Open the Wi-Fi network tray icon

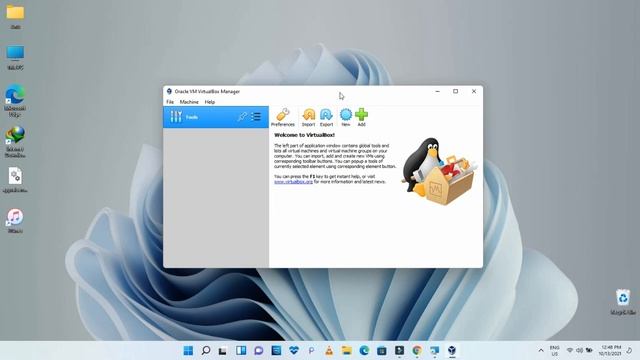click(x=570, y=351)
